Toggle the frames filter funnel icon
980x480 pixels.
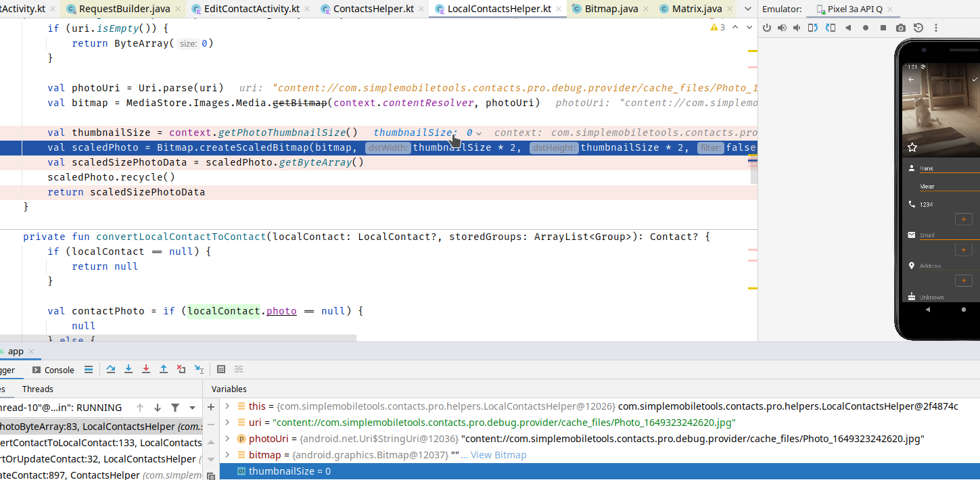coord(176,408)
